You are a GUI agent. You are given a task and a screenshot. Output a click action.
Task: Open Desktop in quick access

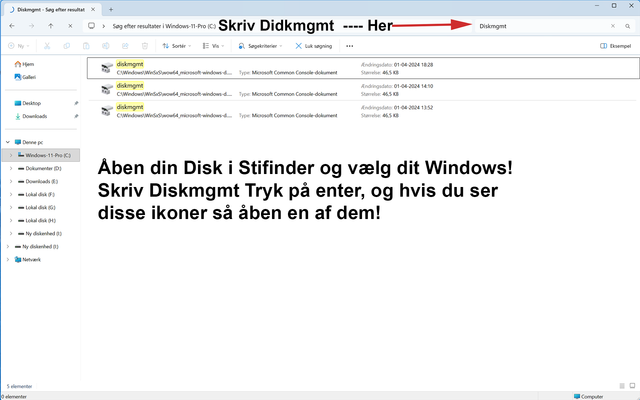[x=28, y=103]
